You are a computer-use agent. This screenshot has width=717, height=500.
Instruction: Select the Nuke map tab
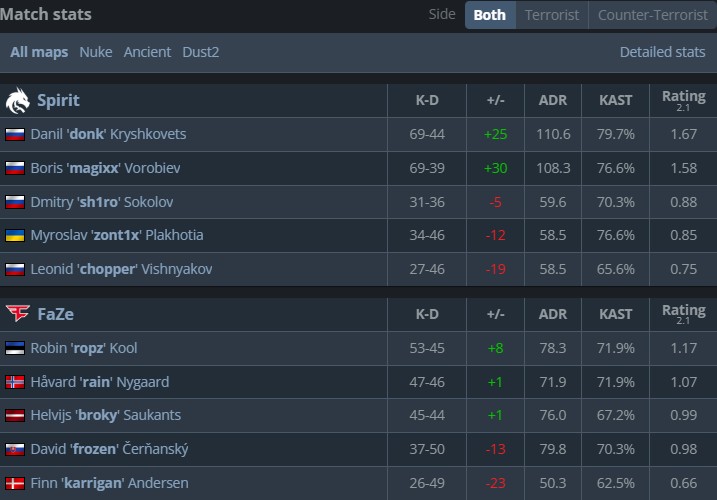pyautogui.click(x=96, y=51)
